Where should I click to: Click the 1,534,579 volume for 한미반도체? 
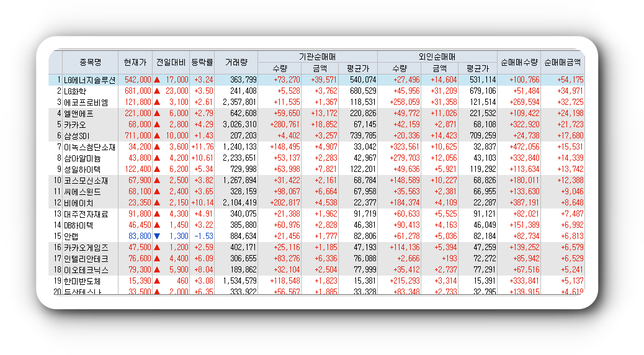coord(240,281)
